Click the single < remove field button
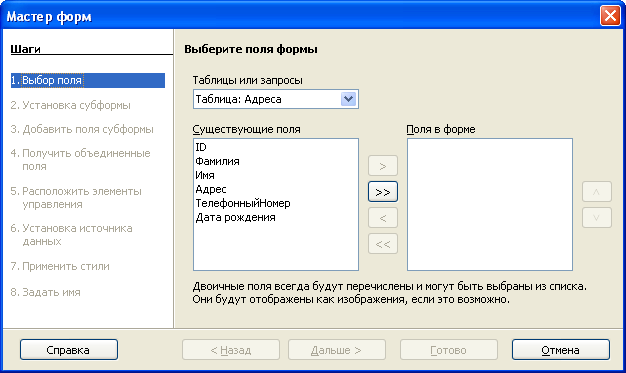626x373 pixels. pos(383,218)
